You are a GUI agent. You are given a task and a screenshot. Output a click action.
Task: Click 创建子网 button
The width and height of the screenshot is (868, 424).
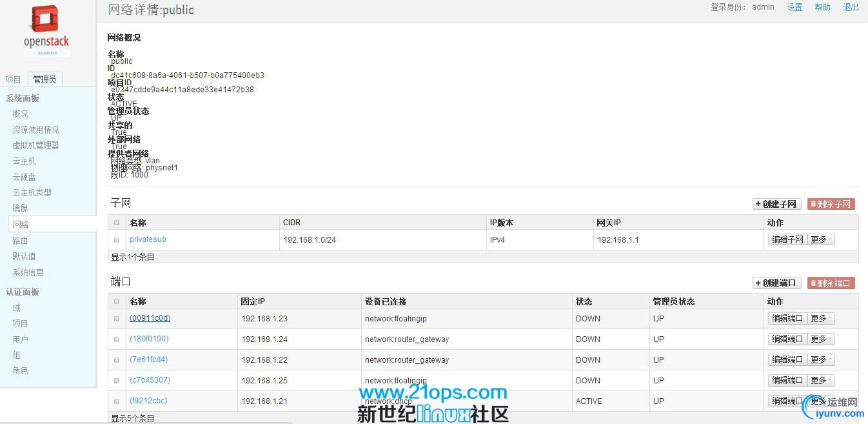[x=777, y=204]
